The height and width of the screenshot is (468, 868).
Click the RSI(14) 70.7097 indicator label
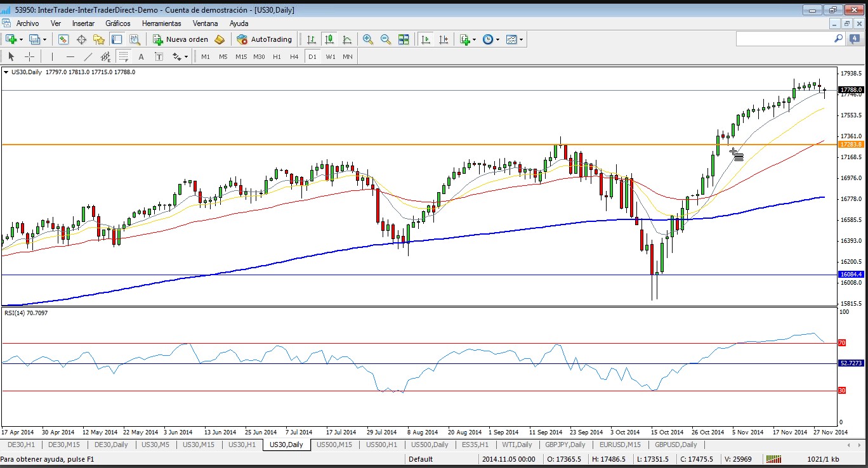tap(26, 313)
